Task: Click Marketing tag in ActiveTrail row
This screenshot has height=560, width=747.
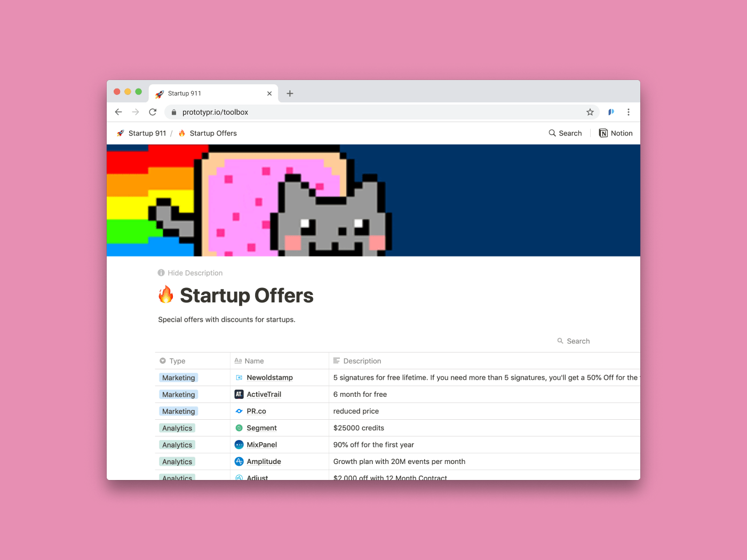Action: click(179, 395)
